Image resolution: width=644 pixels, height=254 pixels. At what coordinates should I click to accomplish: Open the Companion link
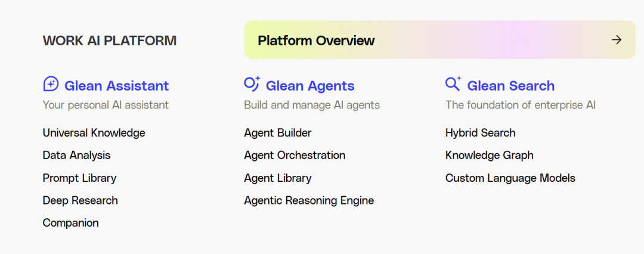click(70, 223)
